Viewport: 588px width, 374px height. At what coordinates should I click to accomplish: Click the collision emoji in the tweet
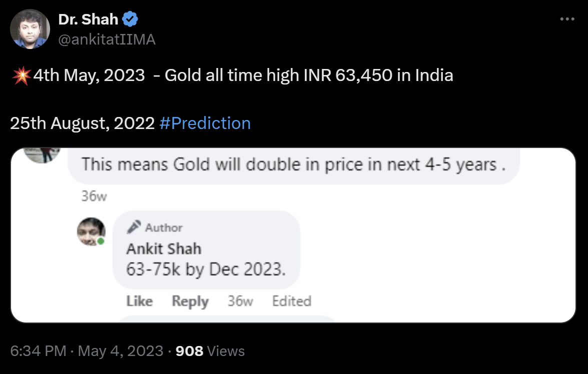(21, 74)
